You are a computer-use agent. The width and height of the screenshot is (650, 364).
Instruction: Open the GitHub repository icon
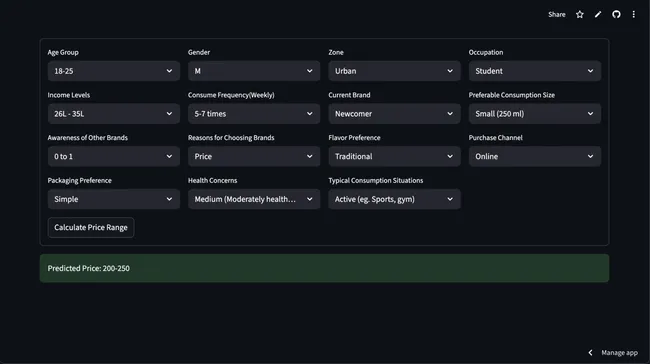616,15
